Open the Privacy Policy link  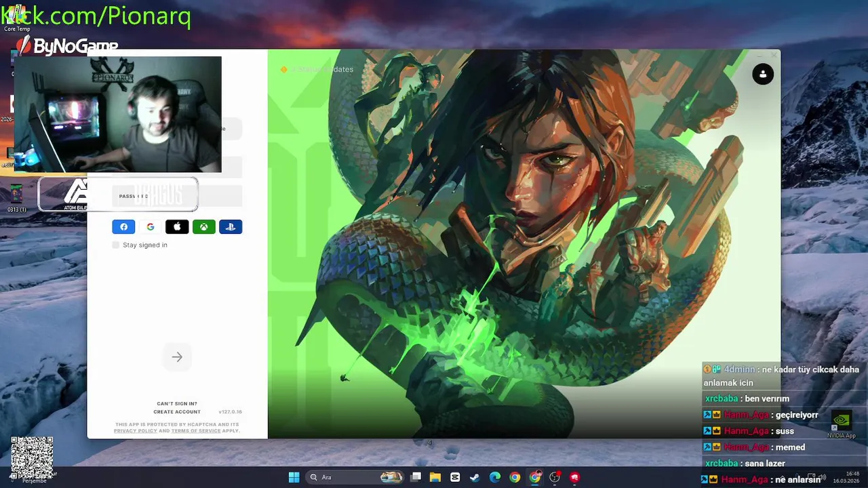(x=136, y=430)
